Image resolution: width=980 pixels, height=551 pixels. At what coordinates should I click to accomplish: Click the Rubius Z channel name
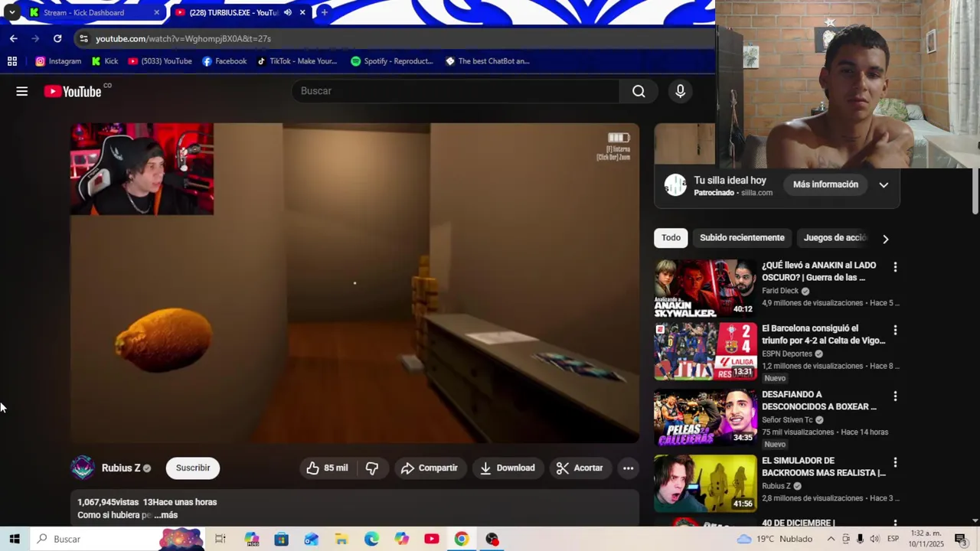click(x=121, y=468)
